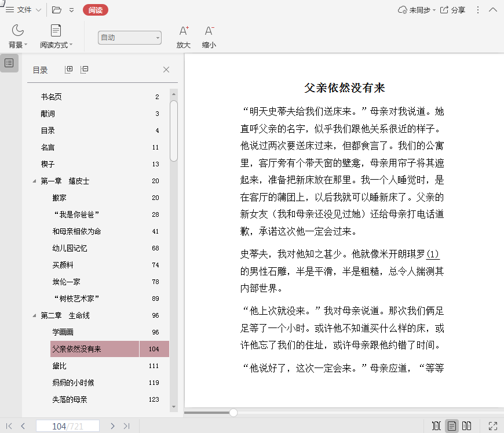Expand the quick access dropdown arrow
The image size is (504, 433).
71,10
